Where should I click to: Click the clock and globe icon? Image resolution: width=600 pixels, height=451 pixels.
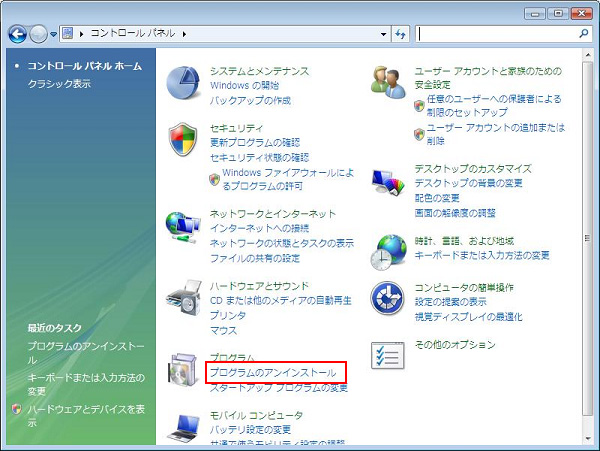tap(388, 252)
